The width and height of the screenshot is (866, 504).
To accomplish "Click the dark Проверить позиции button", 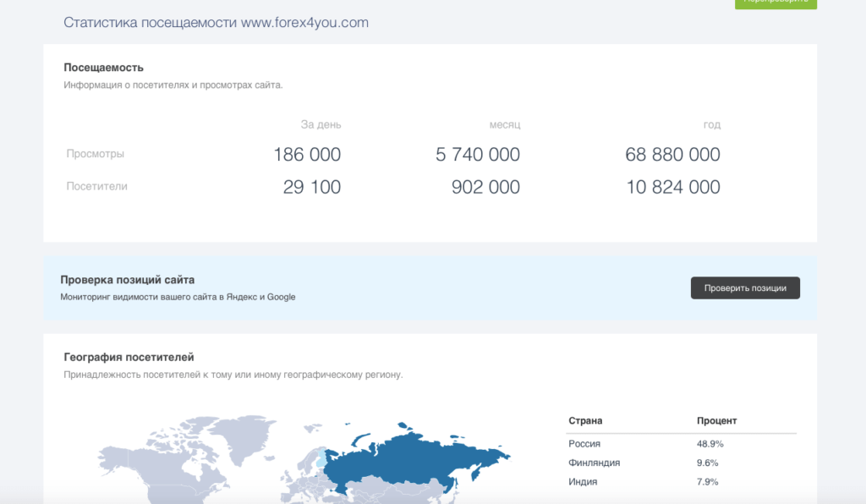I will pos(745,288).
